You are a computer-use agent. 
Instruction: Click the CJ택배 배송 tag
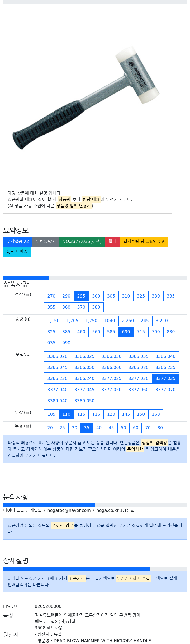point(17,252)
